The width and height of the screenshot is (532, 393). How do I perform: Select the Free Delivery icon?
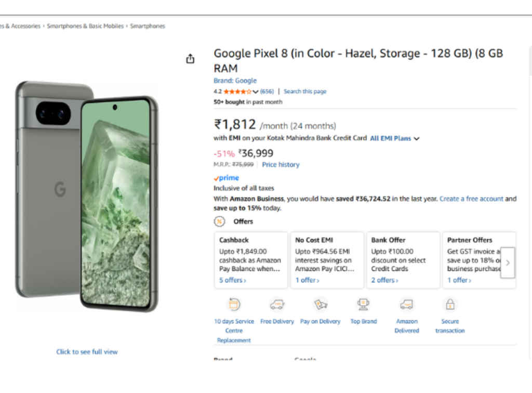[x=277, y=304]
